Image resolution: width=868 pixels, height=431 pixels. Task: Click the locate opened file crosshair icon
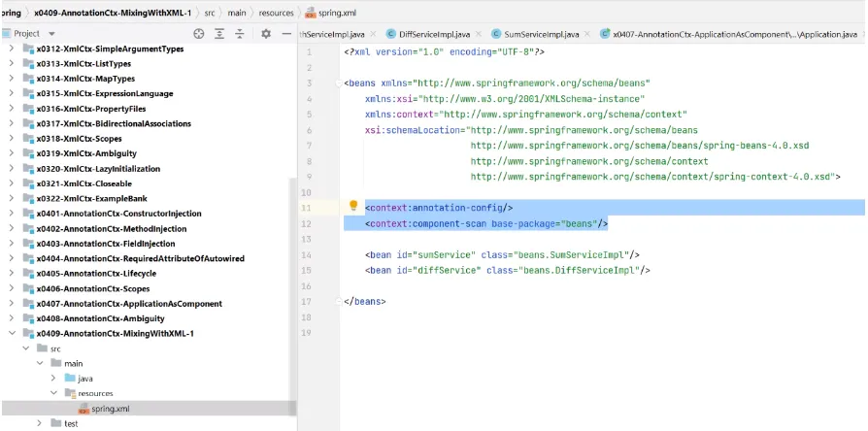[x=199, y=34]
